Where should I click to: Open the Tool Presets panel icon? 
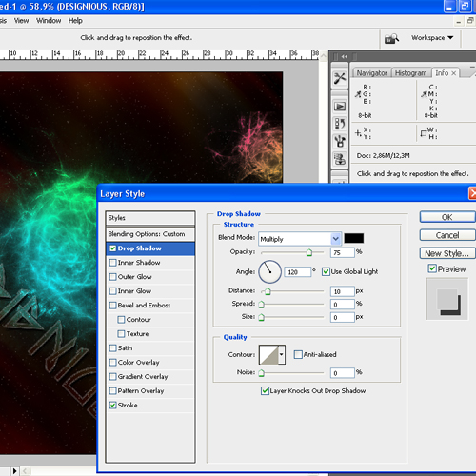pyautogui.click(x=340, y=78)
